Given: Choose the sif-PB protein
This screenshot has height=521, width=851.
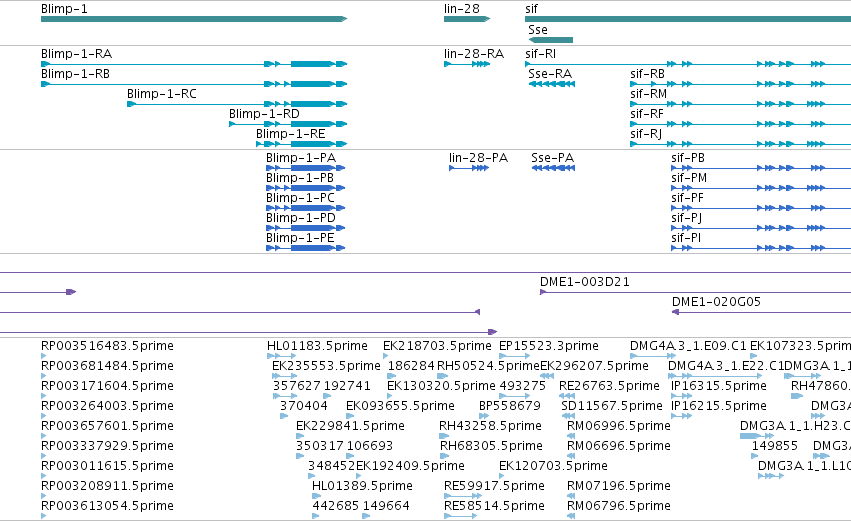Looking at the screenshot, I should 688,158.
